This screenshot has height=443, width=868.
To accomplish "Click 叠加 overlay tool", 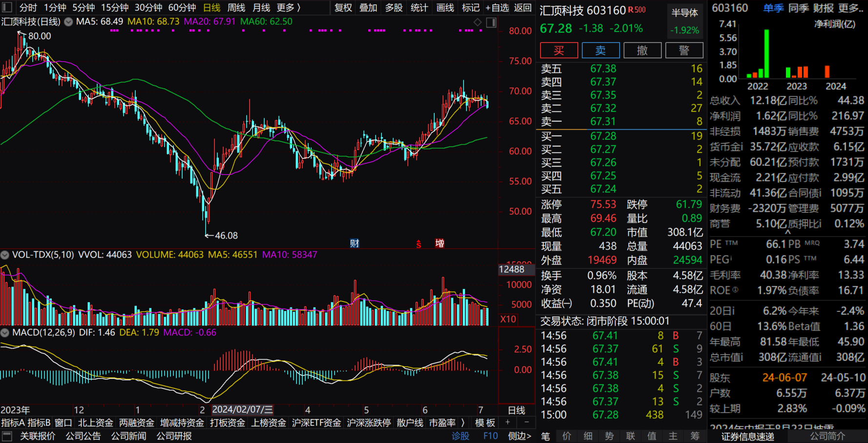I will coord(368,8).
